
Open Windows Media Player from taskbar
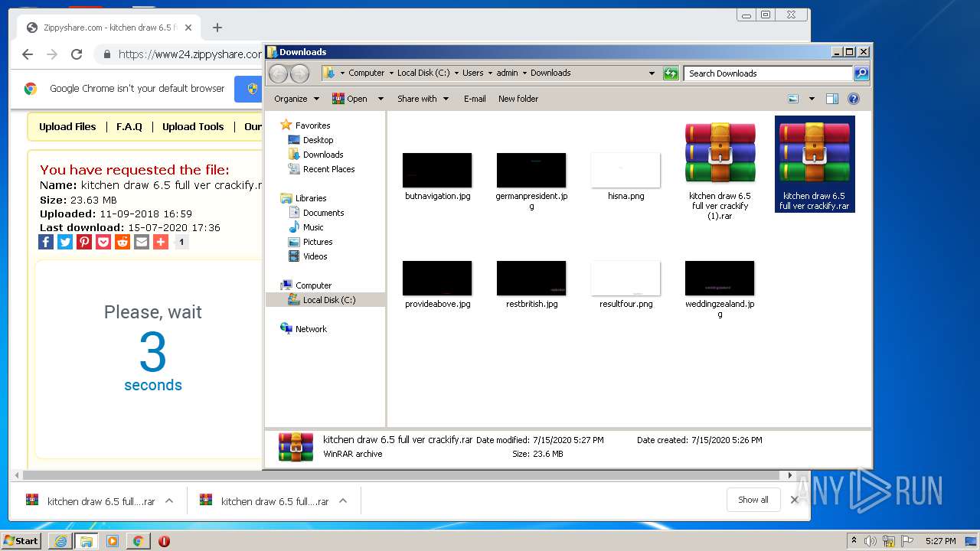113,541
